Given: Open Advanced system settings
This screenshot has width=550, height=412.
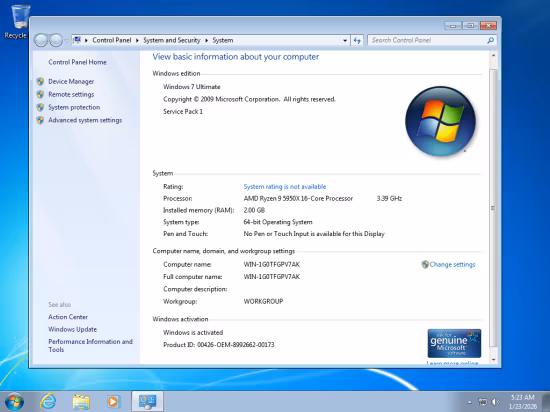Looking at the screenshot, I should [x=85, y=120].
